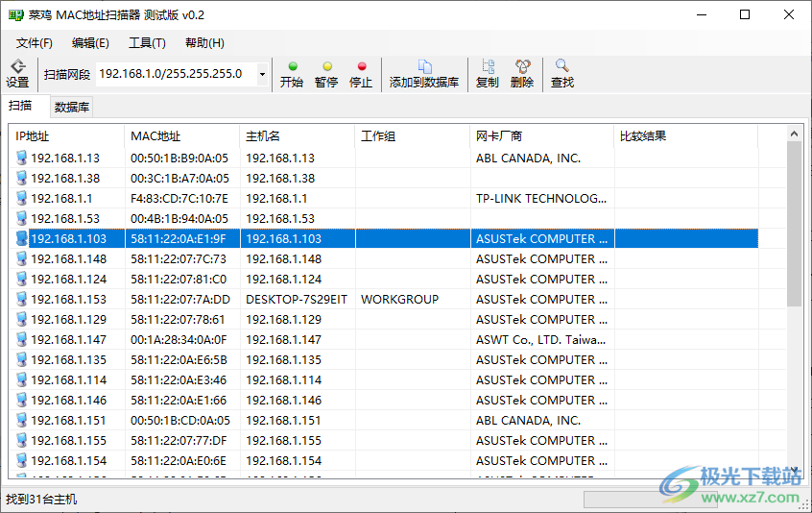Open the 工具(T) menu

pyautogui.click(x=147, y=43)
